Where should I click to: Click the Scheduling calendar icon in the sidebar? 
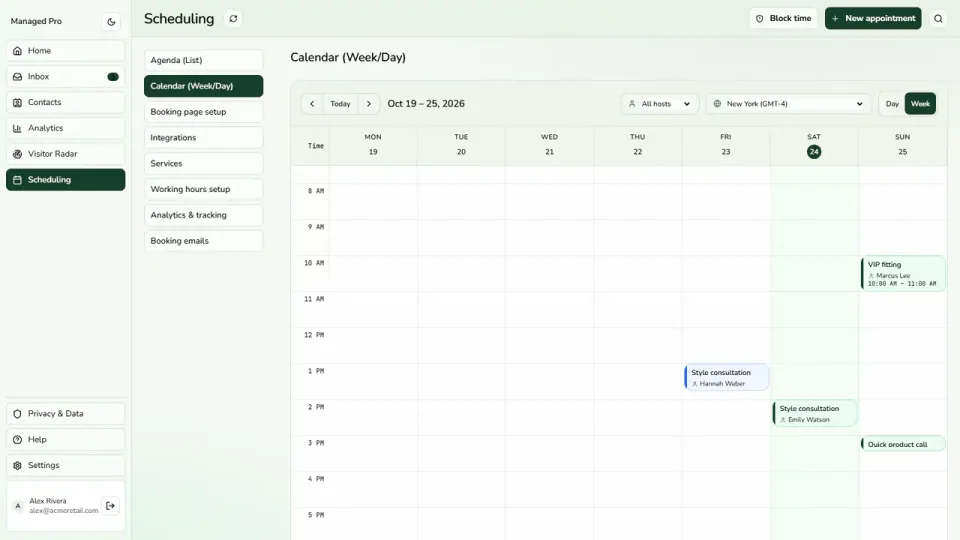tap(17, 179)
